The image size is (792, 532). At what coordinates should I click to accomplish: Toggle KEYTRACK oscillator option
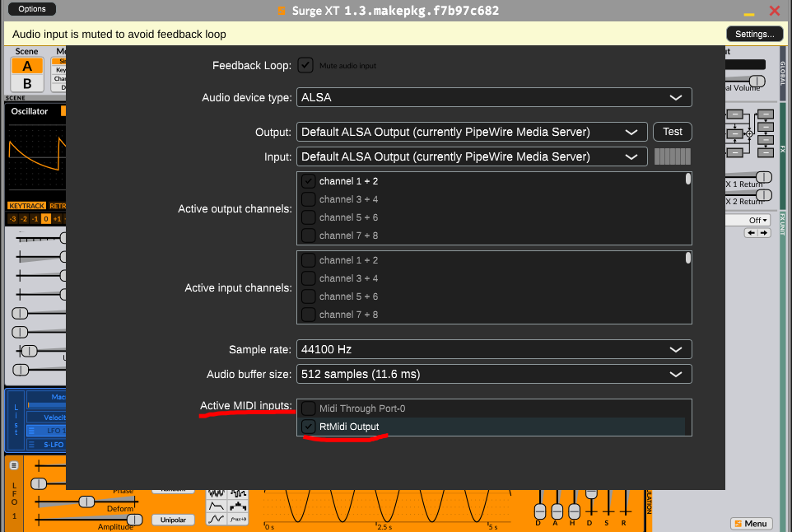coord(27,206)
